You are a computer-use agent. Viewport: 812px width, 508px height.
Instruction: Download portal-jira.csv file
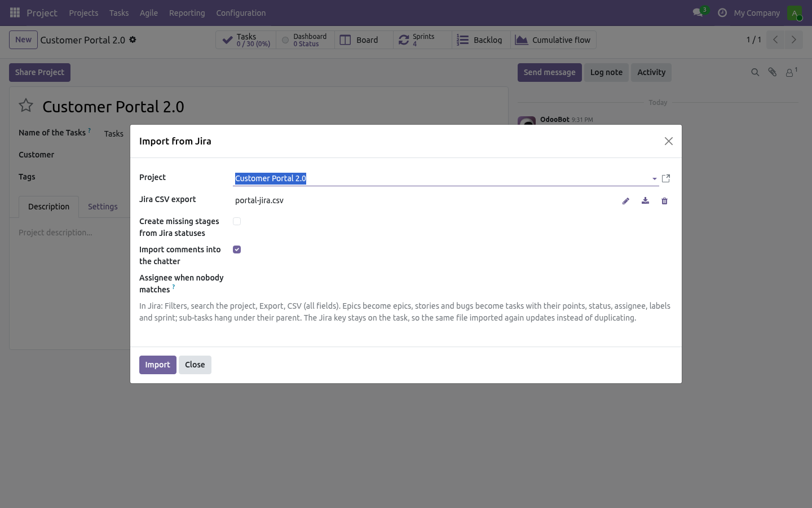[645, 201]
